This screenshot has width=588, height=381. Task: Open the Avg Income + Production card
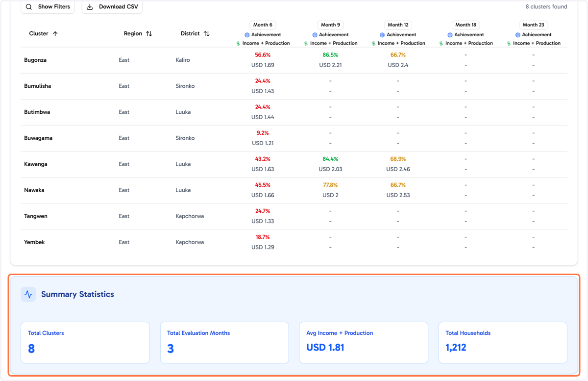[x=364, y=343]
